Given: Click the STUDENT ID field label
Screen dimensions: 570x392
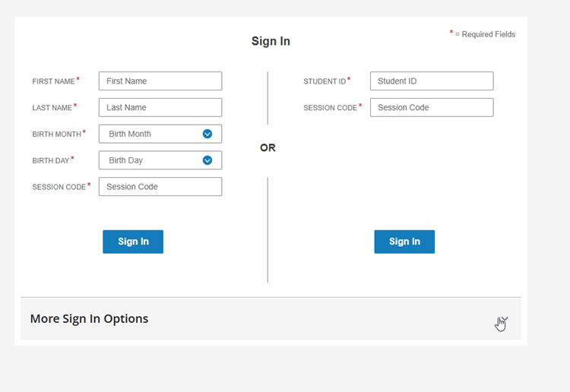Looking at the screenshot, I should click(x=325, y=81).
